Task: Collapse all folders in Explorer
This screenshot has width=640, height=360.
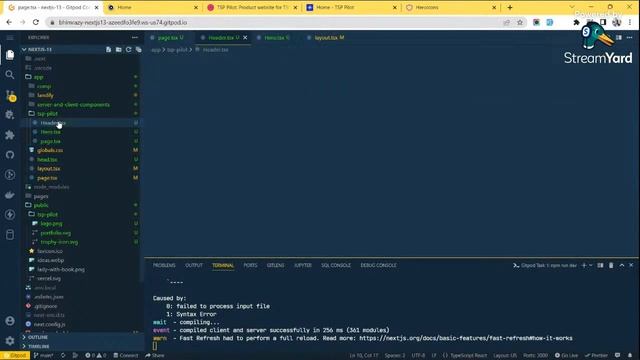Action: point(138,49)
